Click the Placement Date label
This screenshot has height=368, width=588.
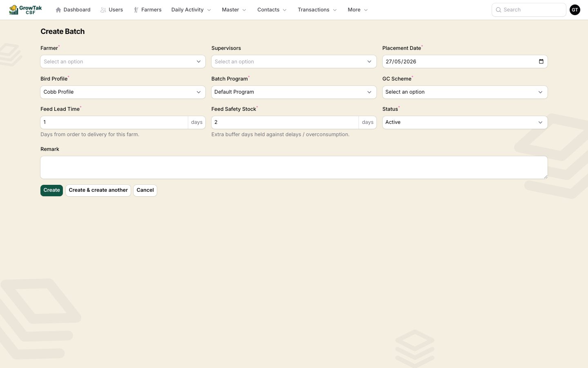point(402,48)
